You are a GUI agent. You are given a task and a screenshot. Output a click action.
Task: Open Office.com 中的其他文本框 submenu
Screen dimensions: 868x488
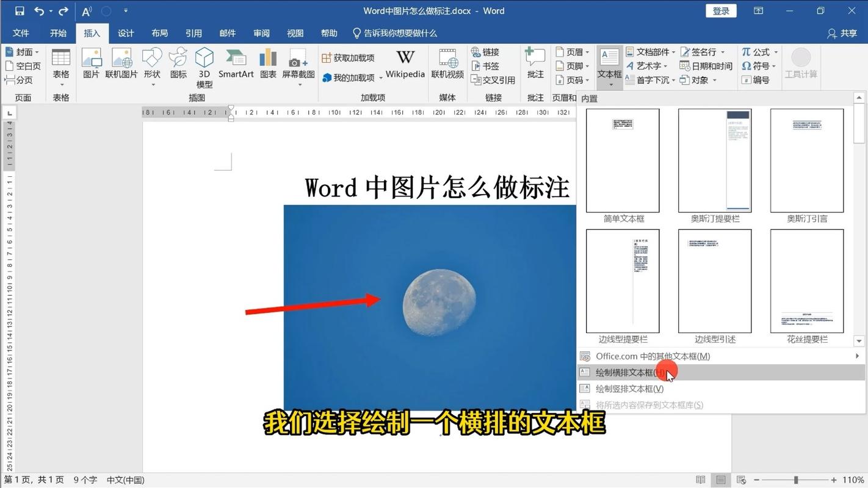click(721, 356)
